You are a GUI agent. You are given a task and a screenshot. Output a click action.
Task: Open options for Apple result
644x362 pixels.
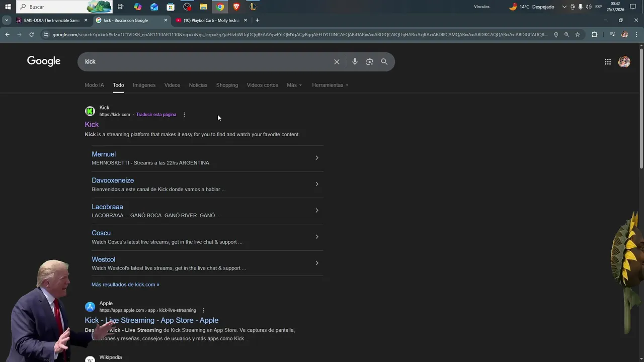tap(203, 310)
